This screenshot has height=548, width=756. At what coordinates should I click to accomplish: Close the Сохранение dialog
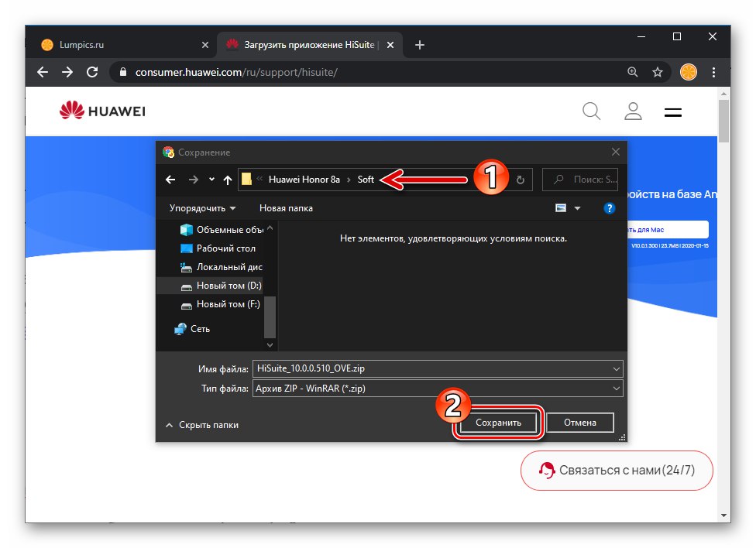point(616,152)
